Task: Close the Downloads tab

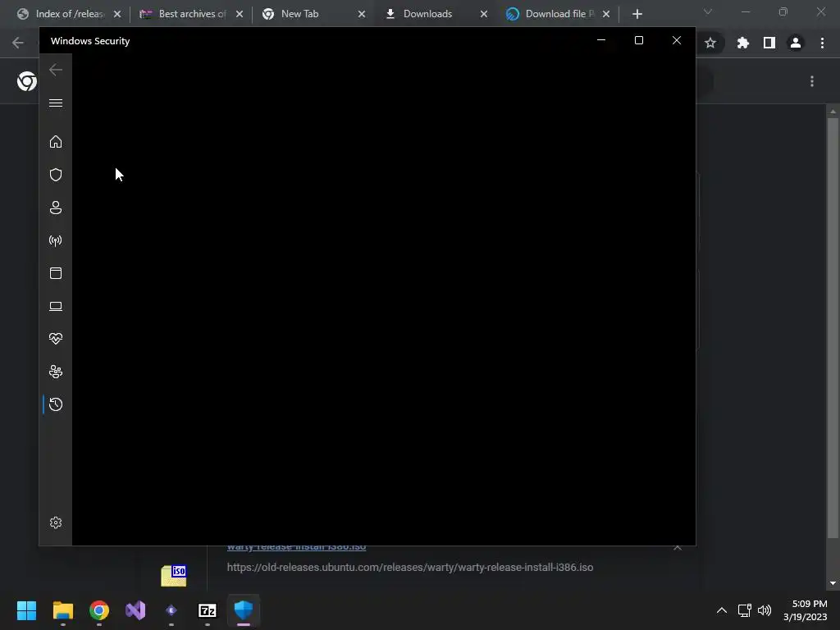Action: 484,14
